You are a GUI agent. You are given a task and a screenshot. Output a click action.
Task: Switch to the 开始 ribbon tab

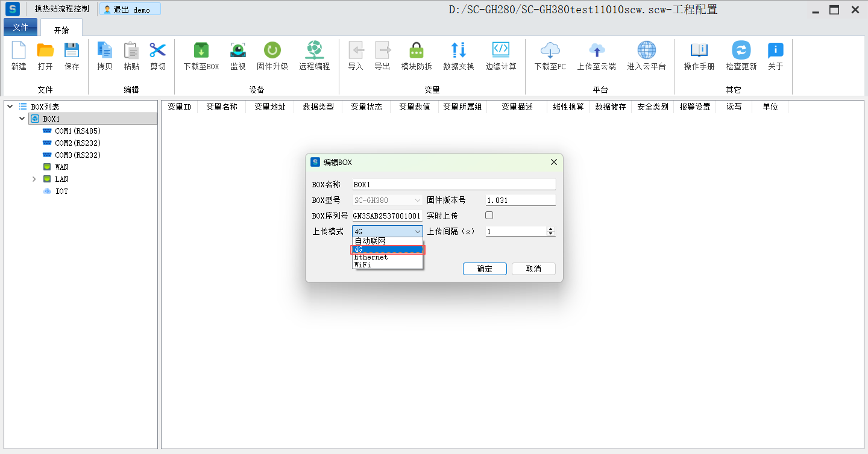(61, 30)
